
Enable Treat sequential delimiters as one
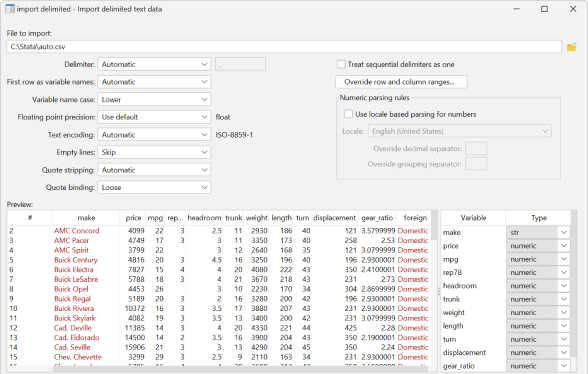coord(341,64)
